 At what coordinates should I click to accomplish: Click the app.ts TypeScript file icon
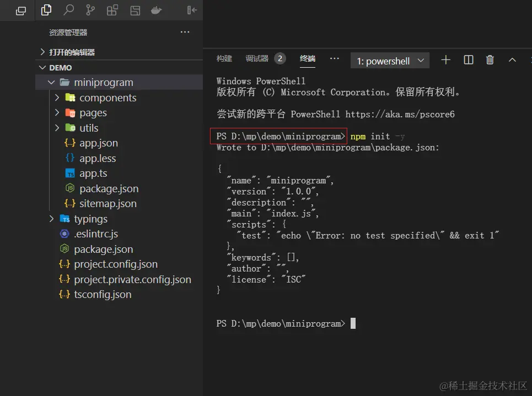pos(70,173)
